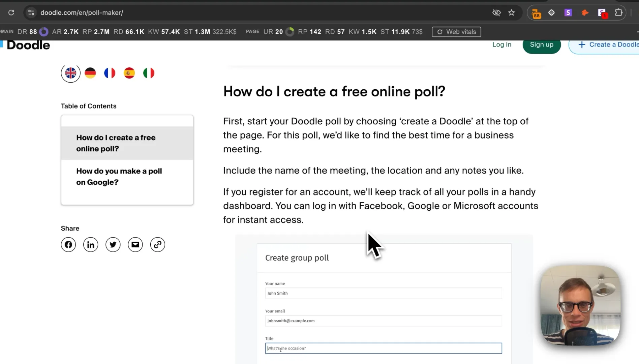Click the KW 57.4K keywords metric
639x364 pixels.
164,32
